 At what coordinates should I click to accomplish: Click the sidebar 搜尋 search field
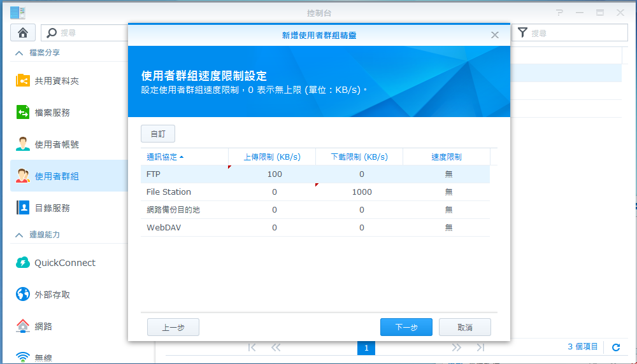pos(85,33)
